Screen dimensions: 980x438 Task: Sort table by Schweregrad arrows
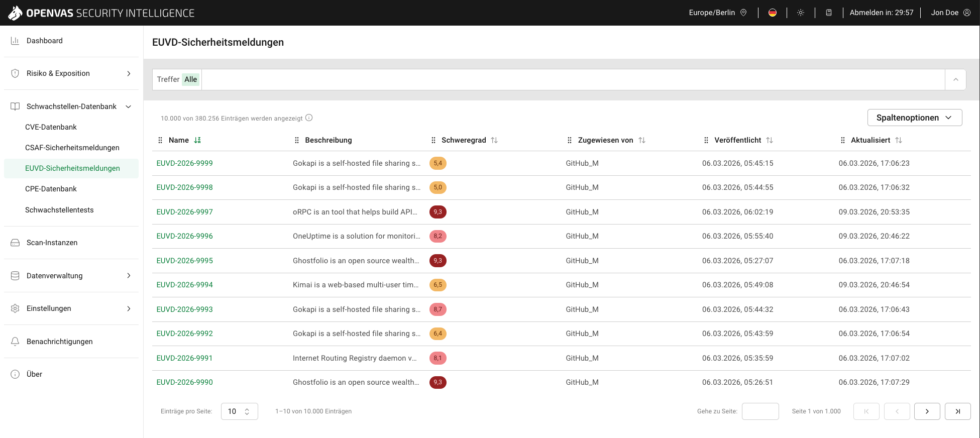pos(494,140)
